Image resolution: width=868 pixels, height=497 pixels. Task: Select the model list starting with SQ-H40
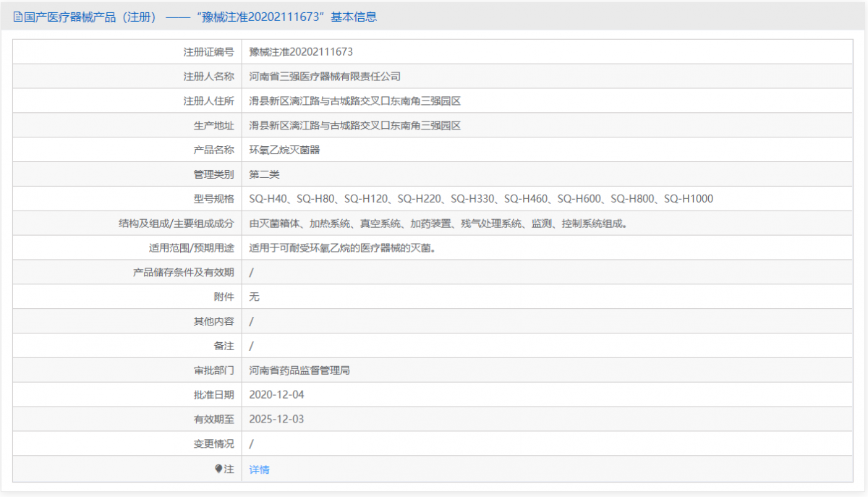pyautogui.click(x=481, y=198)
